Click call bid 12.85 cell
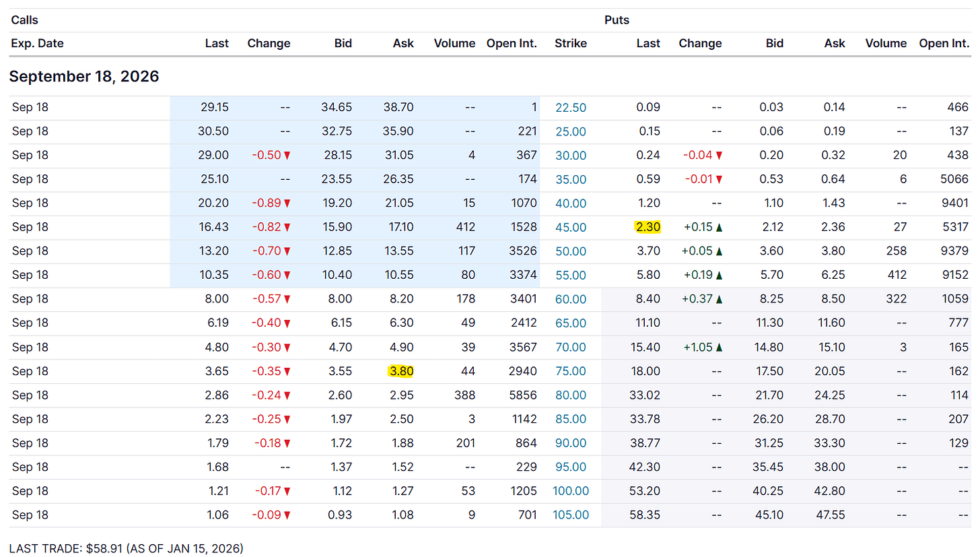Viewport: 980px width, 557px height. tap(339, 251)
